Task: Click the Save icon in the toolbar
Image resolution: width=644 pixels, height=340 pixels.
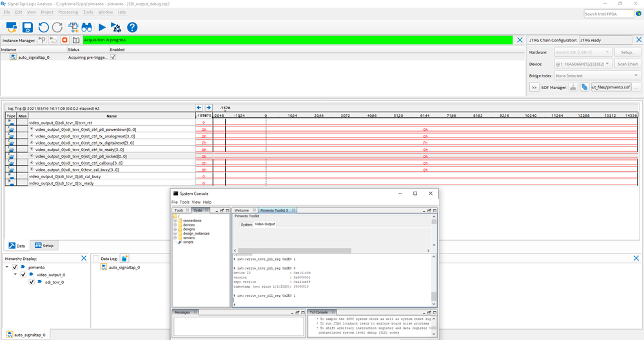Action: 28,27
